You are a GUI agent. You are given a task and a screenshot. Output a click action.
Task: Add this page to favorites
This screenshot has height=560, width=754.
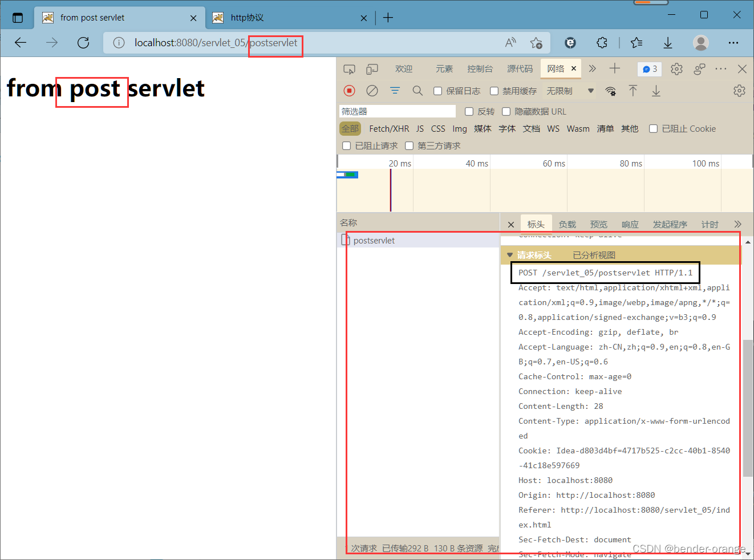[536, 43]
